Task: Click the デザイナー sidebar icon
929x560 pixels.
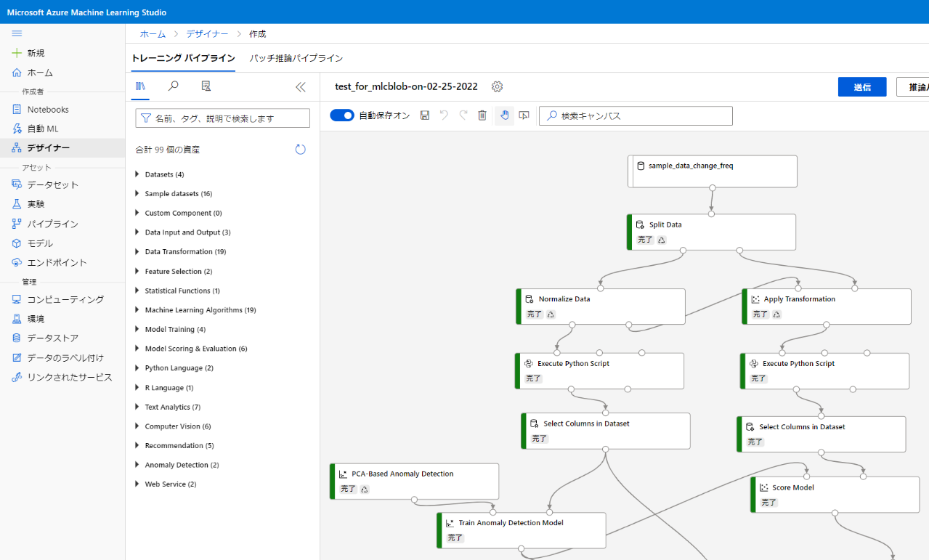Action: point(17,148)
